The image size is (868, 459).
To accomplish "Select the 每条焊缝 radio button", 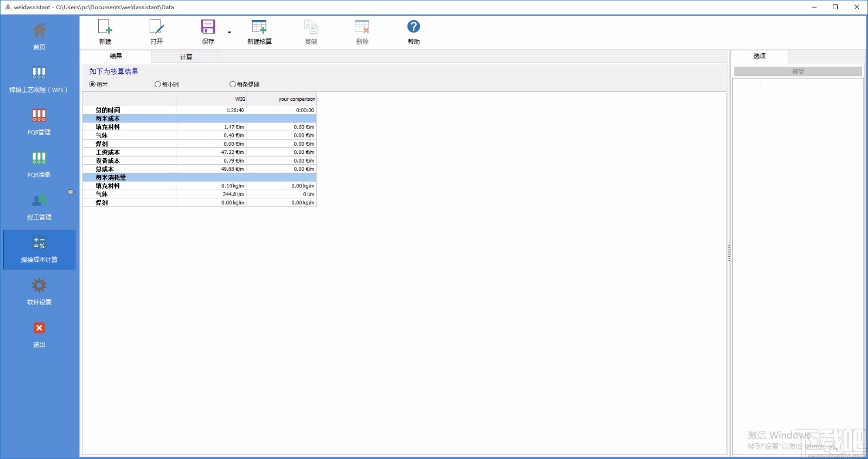I will click(x=233, y=85).
